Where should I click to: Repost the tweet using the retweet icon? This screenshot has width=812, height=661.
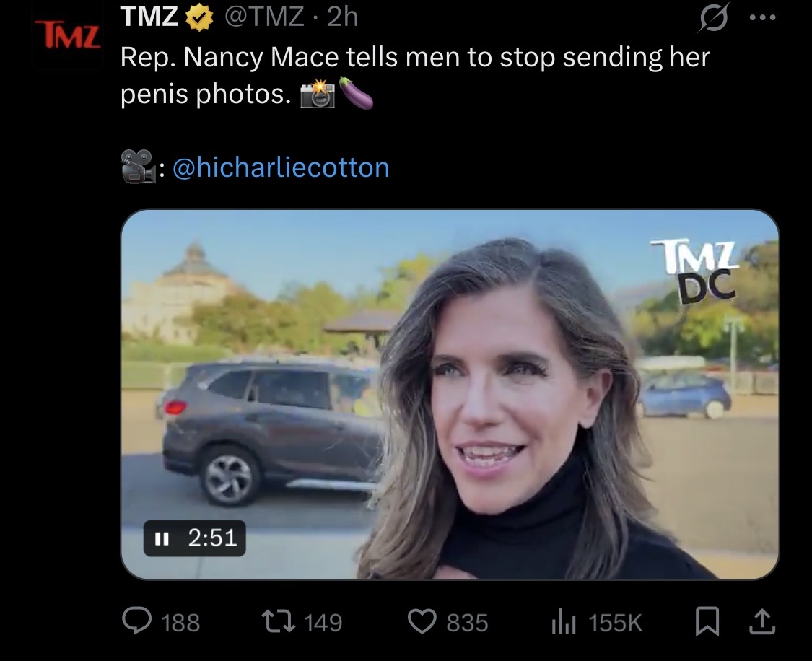tap(278, 621)
